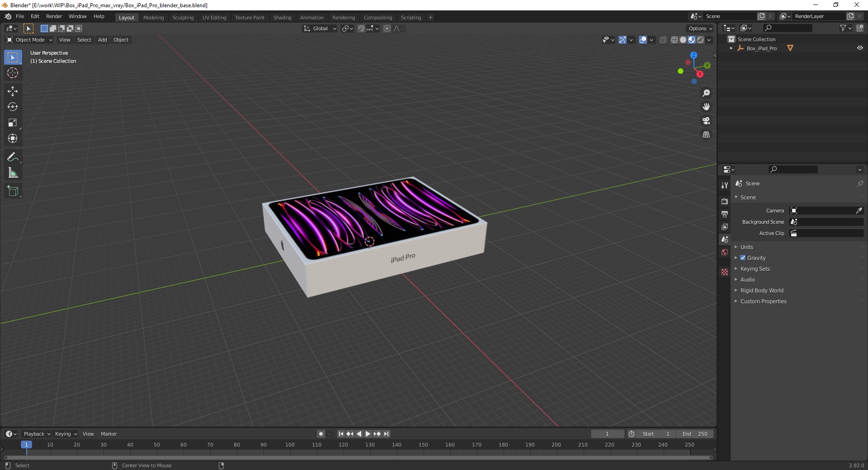Expand Box_iPad_Pro in outliner

731,48
